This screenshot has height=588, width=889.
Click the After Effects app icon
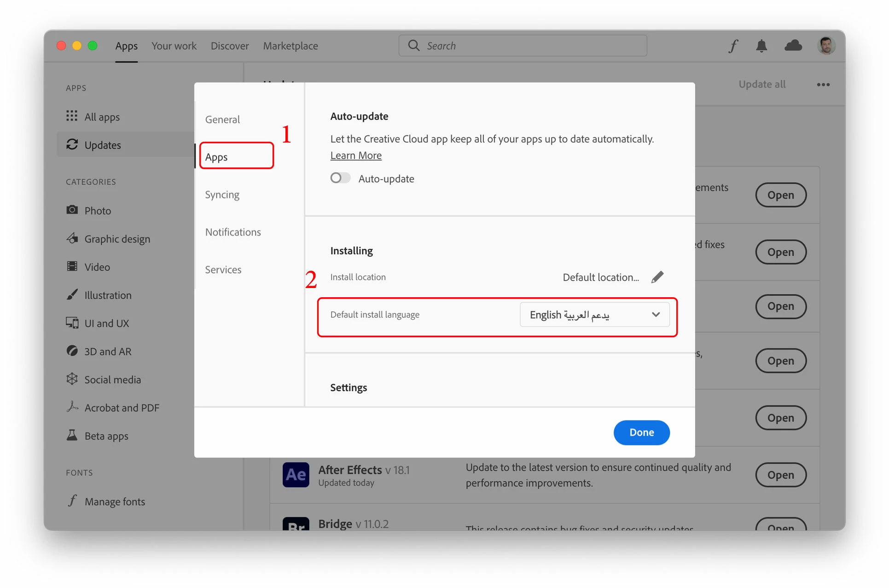tap(296, 475)
